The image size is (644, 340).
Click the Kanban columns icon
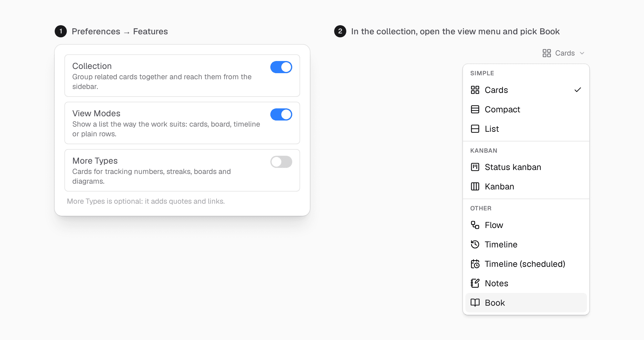pyautogui.click(x=475, y=186)
